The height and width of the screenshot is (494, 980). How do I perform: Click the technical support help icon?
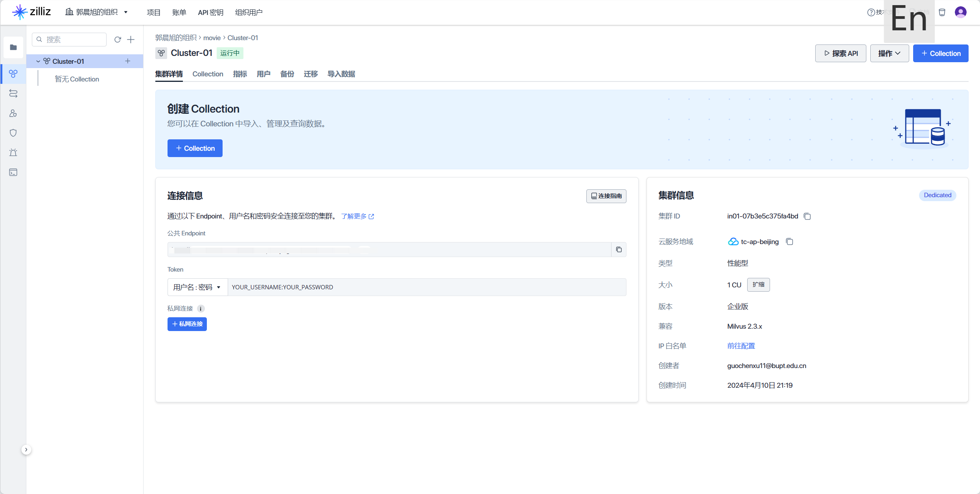[x=871, y=12]
